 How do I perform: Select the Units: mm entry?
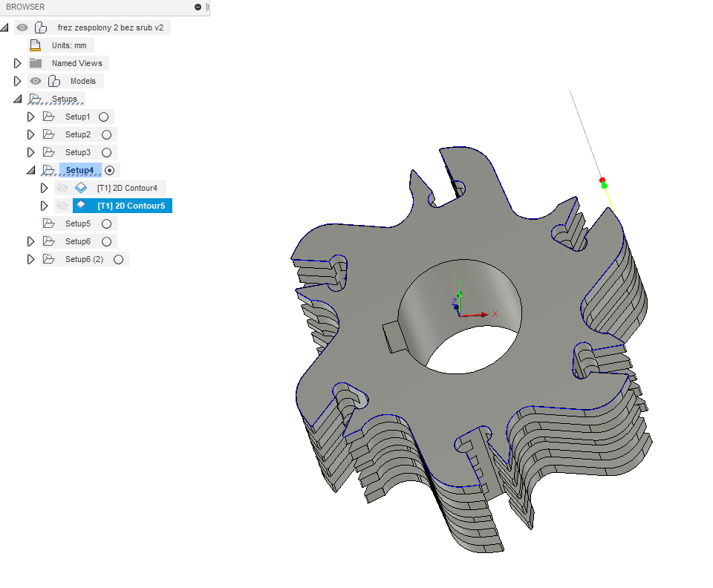tap(69, 45)
